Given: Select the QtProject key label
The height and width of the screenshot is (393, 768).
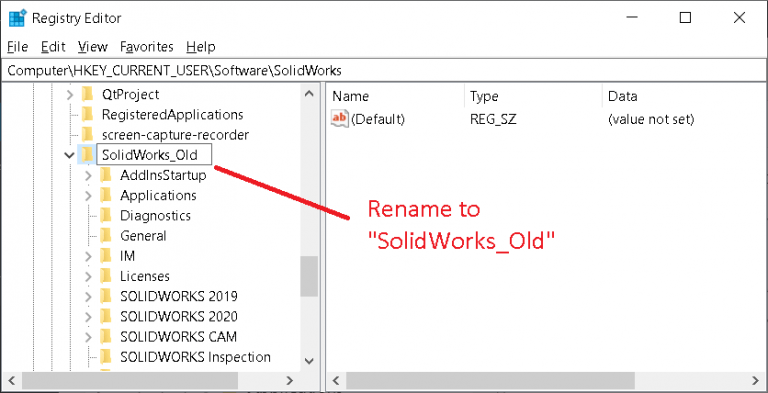Looking at the screenshot, I should (x=130, y=94).
